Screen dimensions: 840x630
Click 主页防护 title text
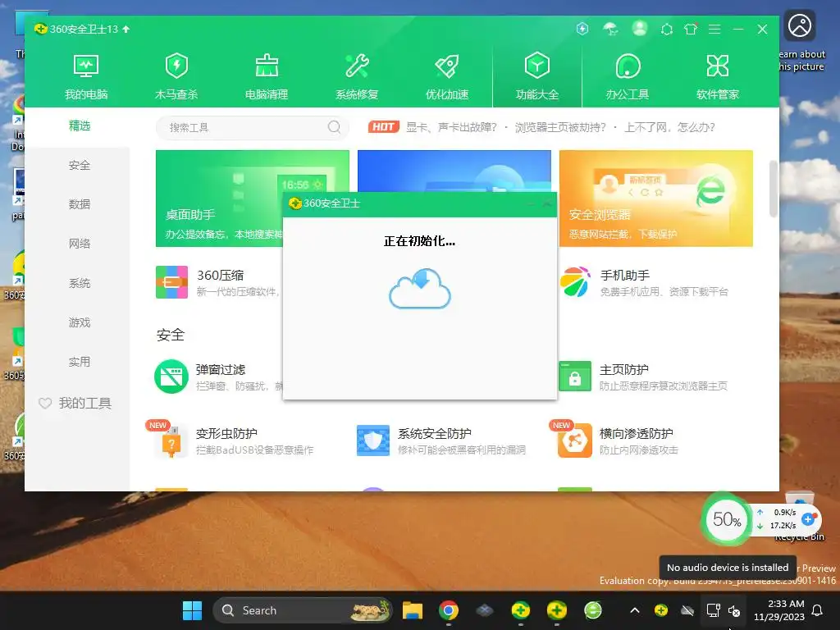click(623, 370)
